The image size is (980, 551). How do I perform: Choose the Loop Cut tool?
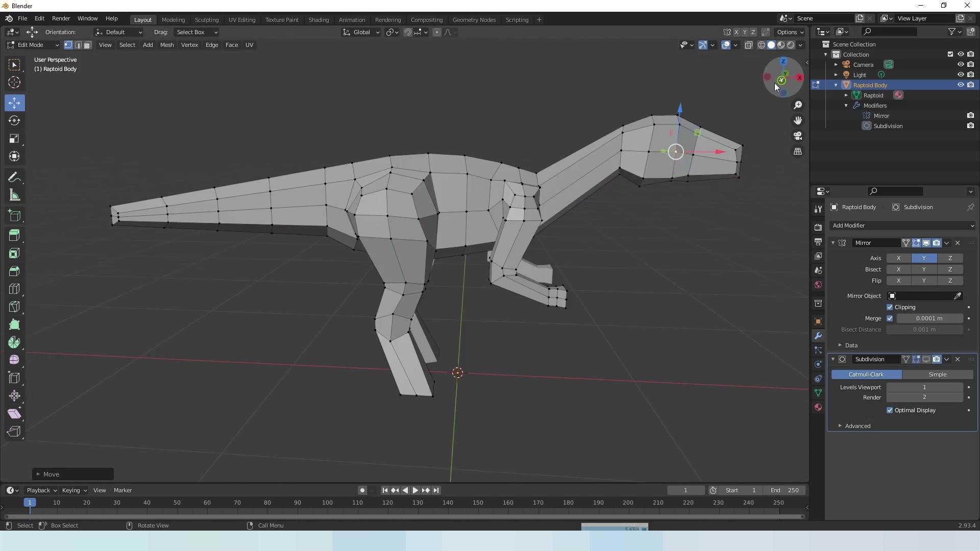pyautogui.click(x=14, y=289)
